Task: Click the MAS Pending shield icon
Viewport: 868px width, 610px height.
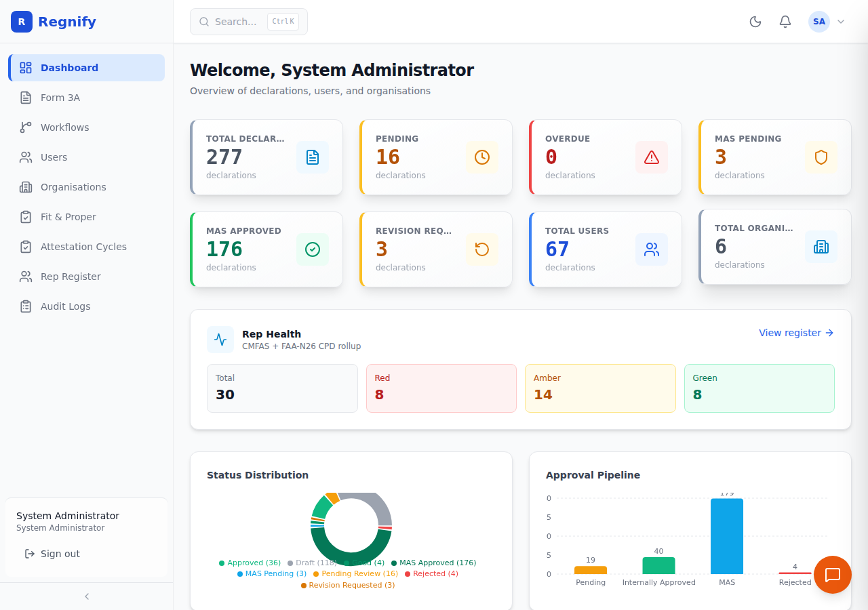Action: coord(821,157)
